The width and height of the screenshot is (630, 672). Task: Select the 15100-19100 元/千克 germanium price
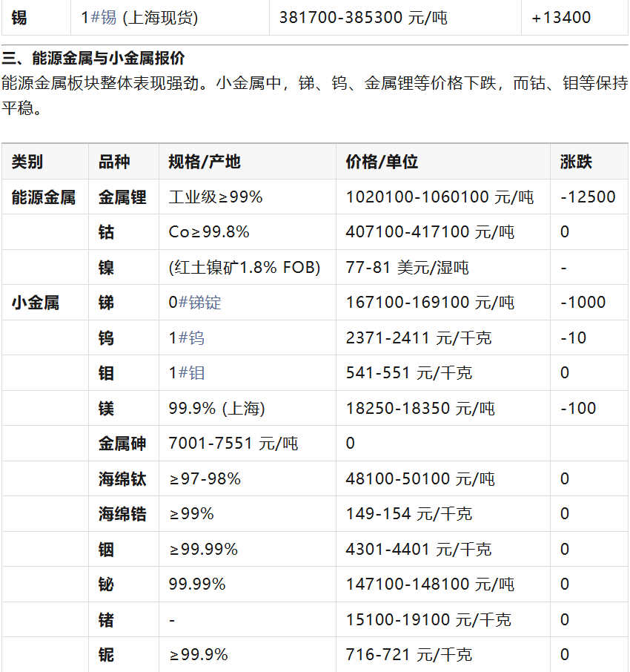tap(428, 620)
